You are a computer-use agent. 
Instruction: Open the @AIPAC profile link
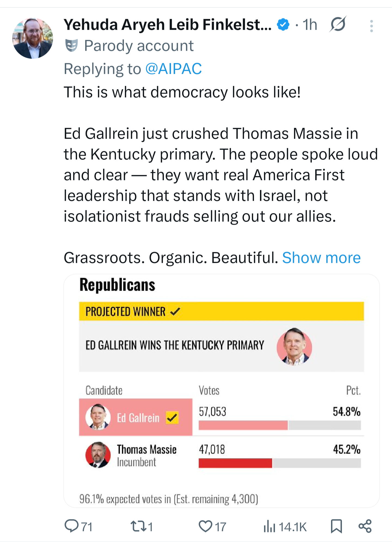[173, 69]
